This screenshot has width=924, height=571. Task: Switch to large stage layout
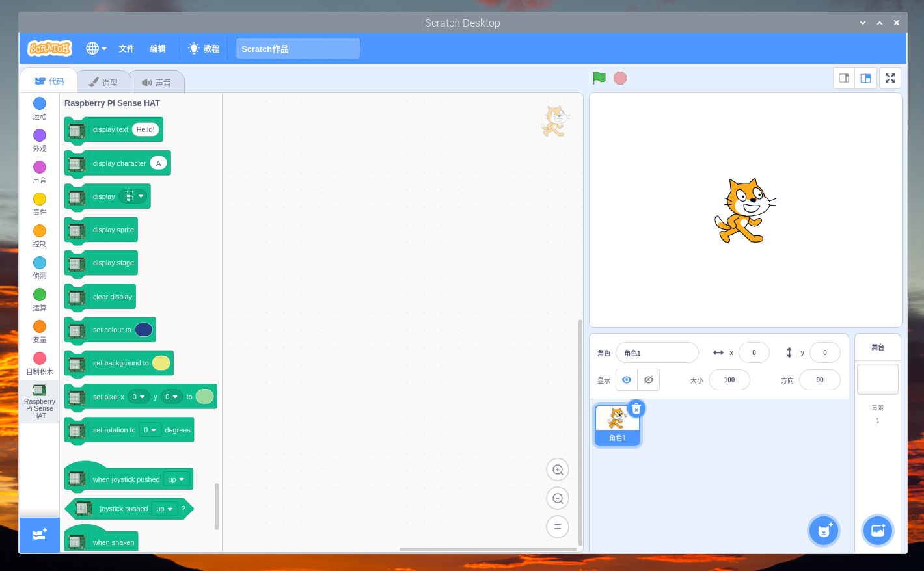(x=866, y=78)
